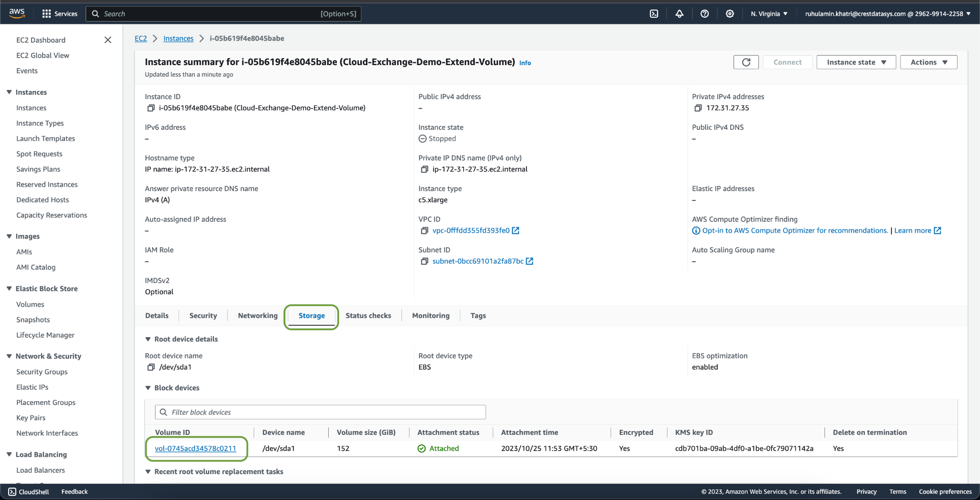
Task: Click in the AWS search field
Action: [223, 14]
